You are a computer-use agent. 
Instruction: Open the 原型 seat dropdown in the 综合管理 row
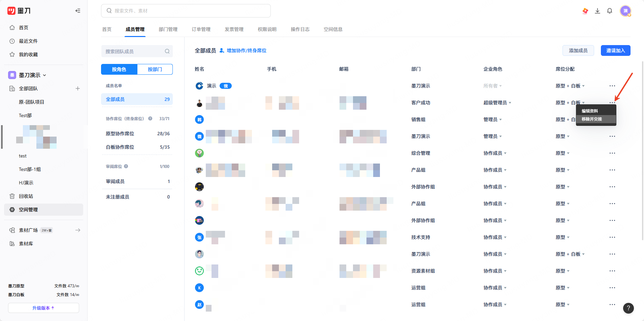pyautogui.click(x=562, y=153)
